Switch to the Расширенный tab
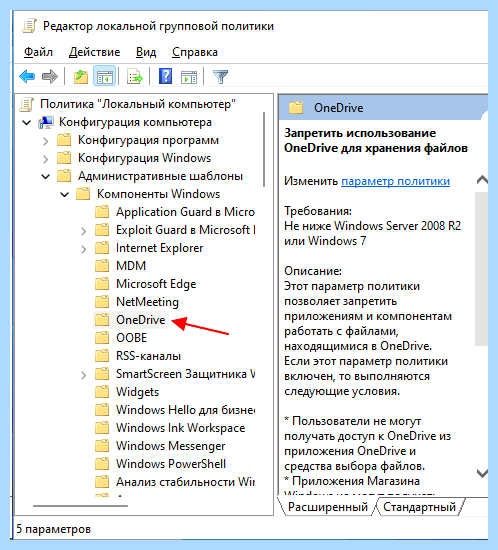The image size is (498, 550). (327, 507)
